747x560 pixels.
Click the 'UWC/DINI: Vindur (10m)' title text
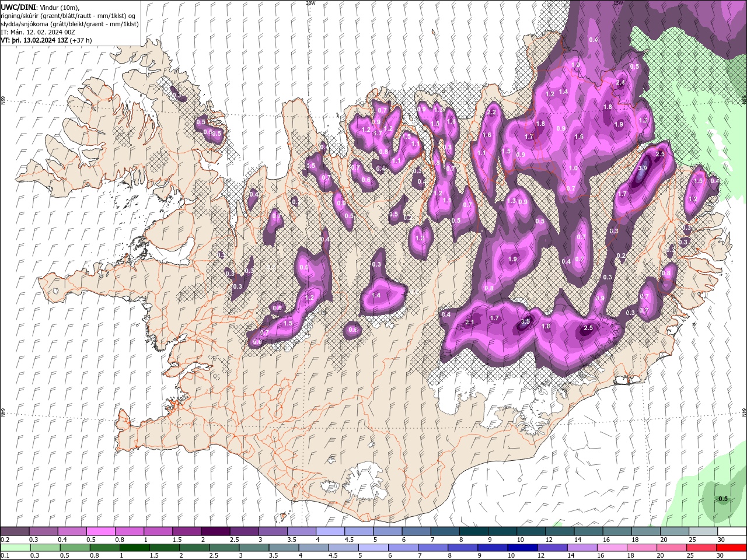coord(41,7)
